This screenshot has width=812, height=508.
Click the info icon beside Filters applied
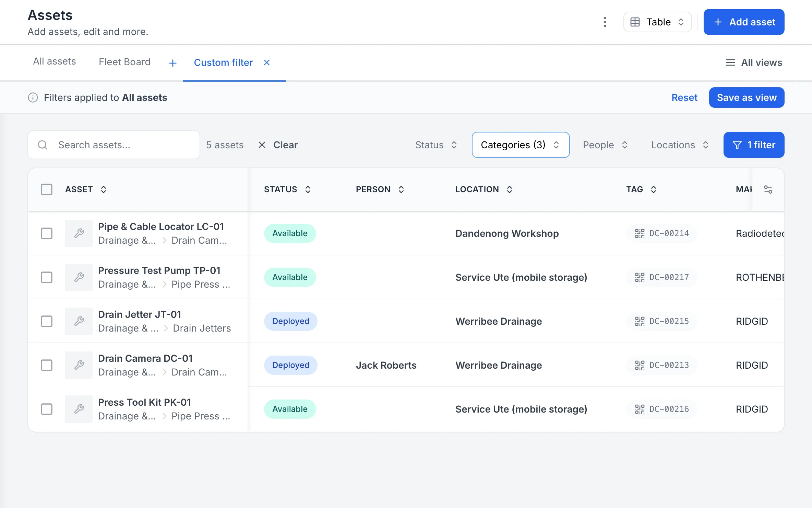tap(33, 97)
